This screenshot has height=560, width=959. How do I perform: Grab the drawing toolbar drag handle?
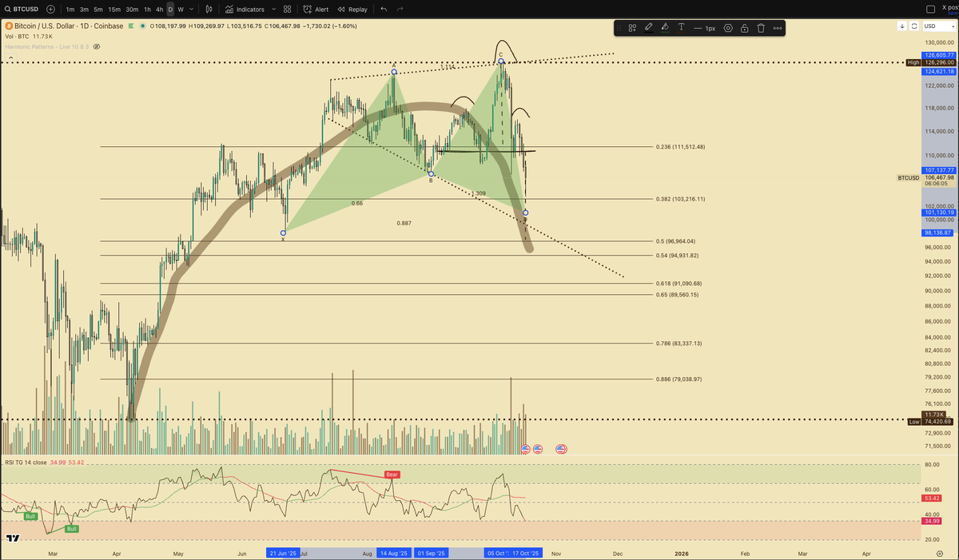point(619,28)
